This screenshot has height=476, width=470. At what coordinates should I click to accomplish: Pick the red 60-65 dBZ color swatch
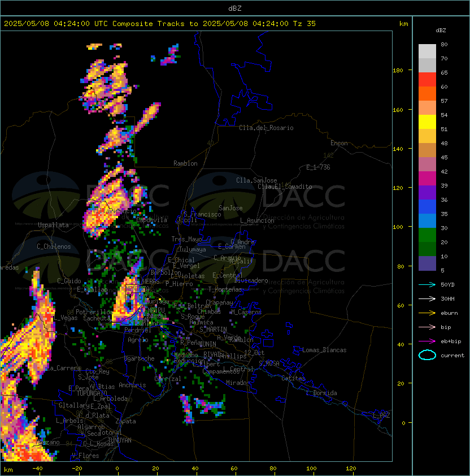427,80
